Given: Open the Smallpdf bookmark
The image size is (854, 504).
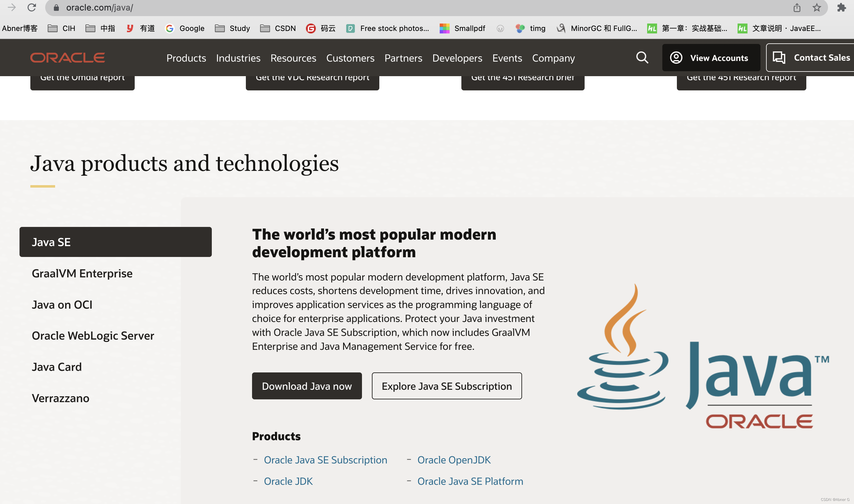Looking at the screenshot, I should point(462,28).
